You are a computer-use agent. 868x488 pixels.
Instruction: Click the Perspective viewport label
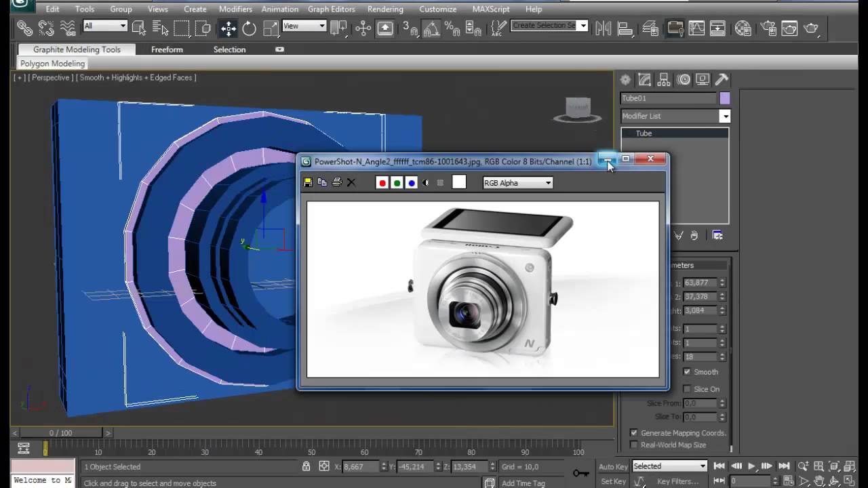click(51, 77)
